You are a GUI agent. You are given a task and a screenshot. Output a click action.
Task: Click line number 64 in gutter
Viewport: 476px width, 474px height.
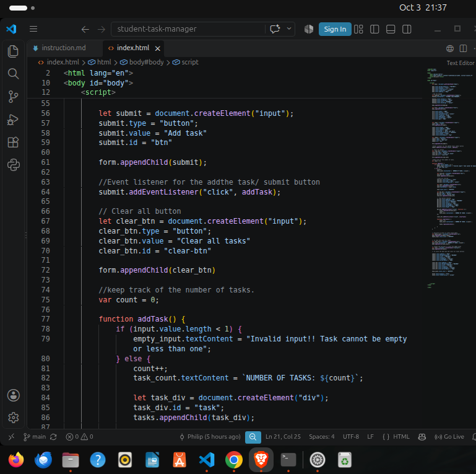[46, 191]
